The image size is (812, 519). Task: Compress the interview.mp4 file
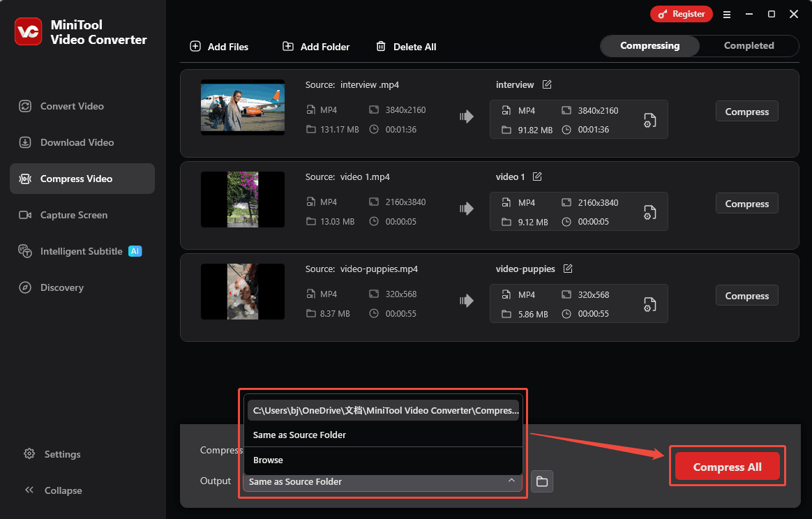(746, 111)
